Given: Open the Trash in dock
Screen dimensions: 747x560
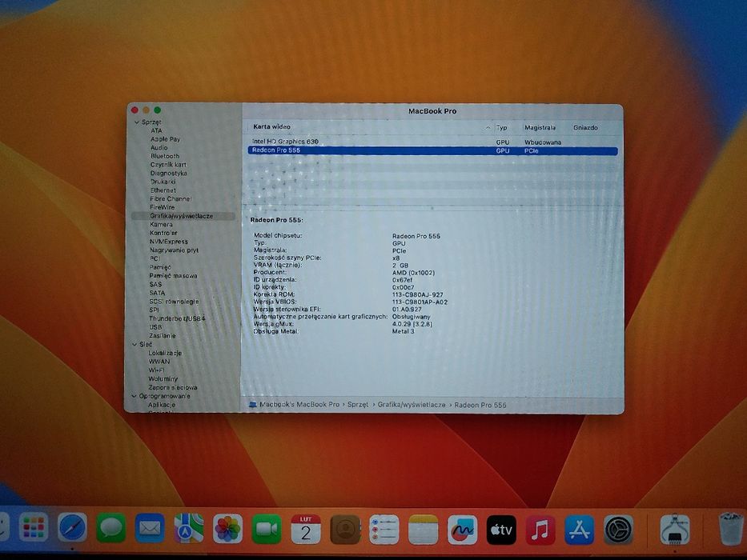Looking at the screenshot, I should [731, 529].
